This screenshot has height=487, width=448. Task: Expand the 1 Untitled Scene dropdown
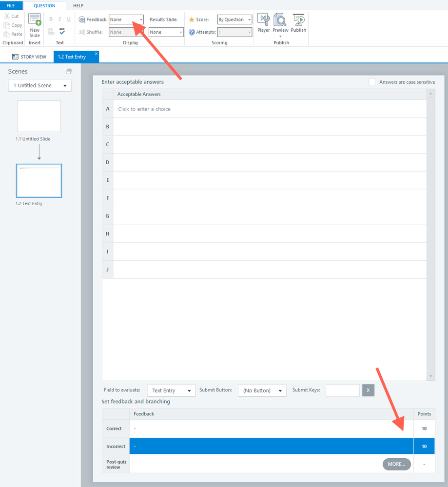coord(40,85)
